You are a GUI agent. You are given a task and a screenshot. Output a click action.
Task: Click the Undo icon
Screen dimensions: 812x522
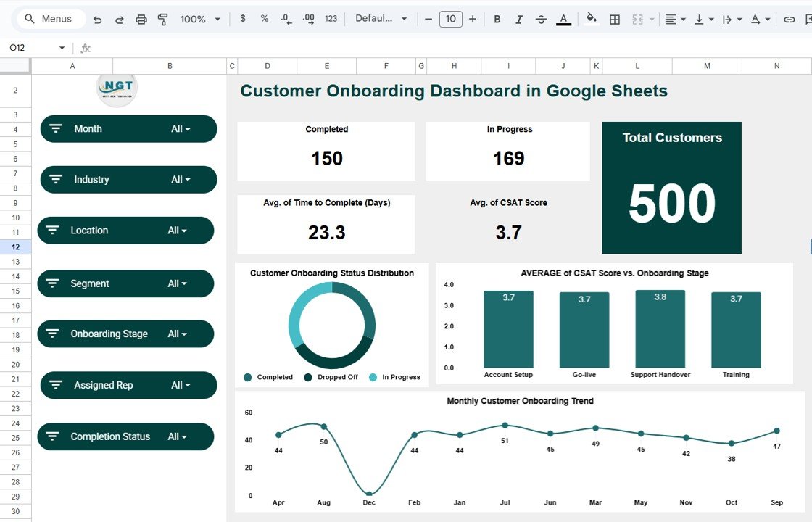98,19
